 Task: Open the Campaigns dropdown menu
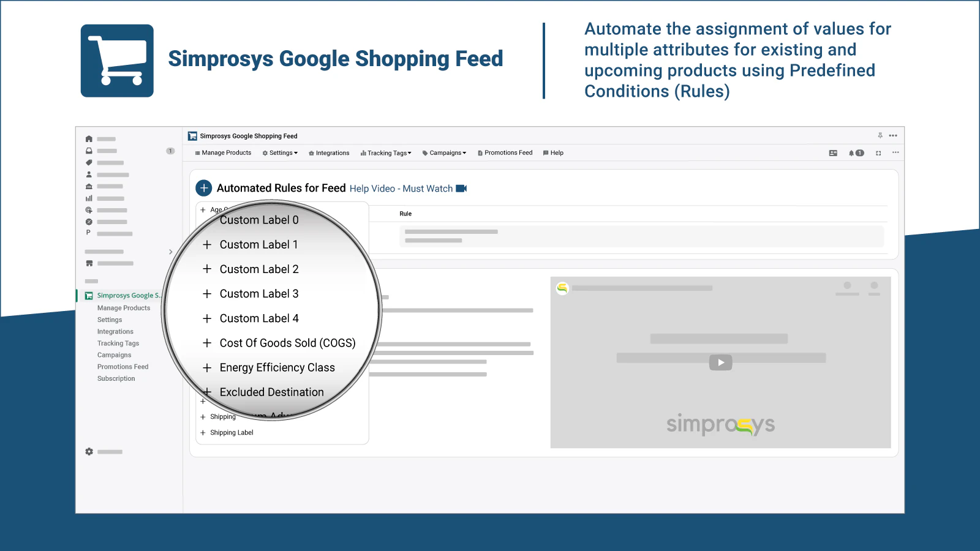point(444,153)
